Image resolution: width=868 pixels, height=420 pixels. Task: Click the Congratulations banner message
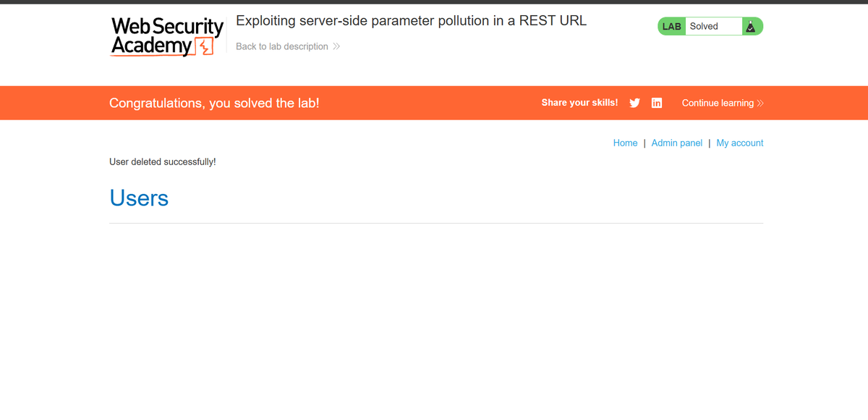click(x=214, y=103)
